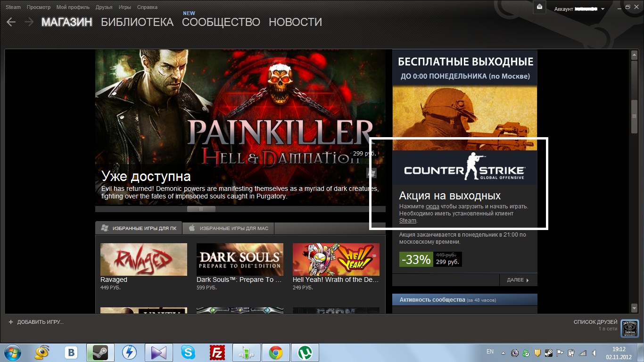Open the Counter-Strike Global Offensive logo
The width and height of the screenshot is (644, 362).
pos(464,167)
